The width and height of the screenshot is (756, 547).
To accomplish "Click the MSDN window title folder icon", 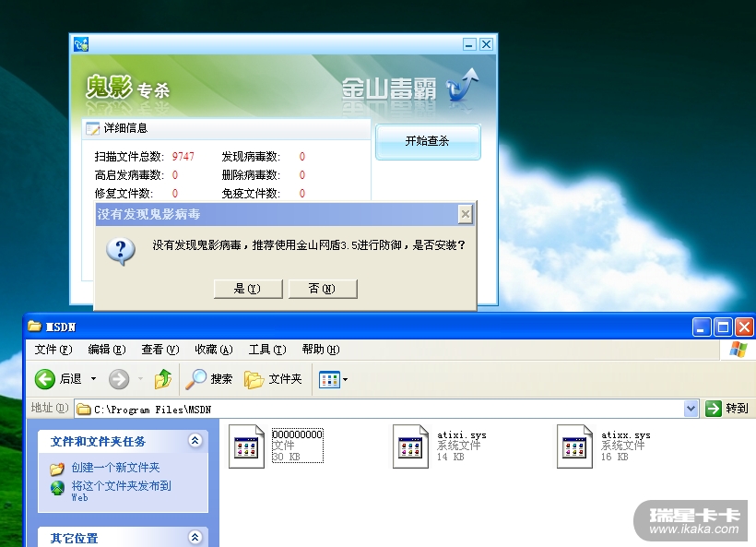I will tap(34, 327).
